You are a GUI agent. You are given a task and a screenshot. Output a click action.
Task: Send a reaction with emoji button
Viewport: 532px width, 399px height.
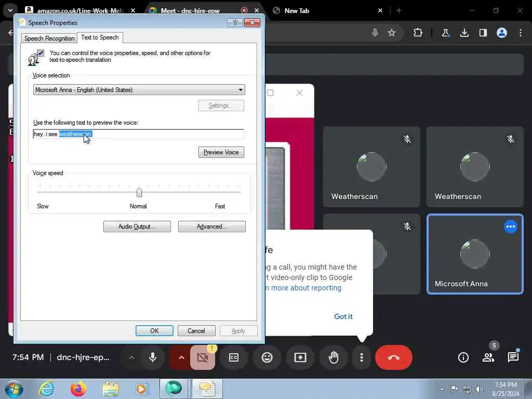coord(267,357)
